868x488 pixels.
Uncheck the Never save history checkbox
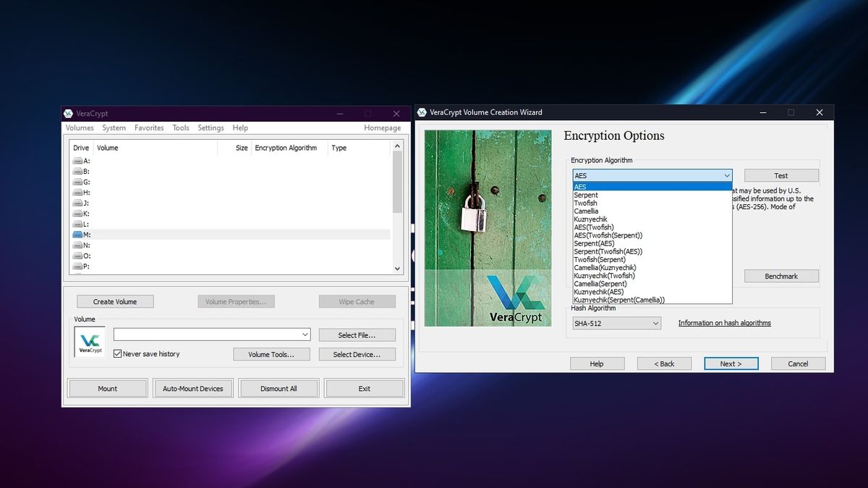(x=117, y=353)
